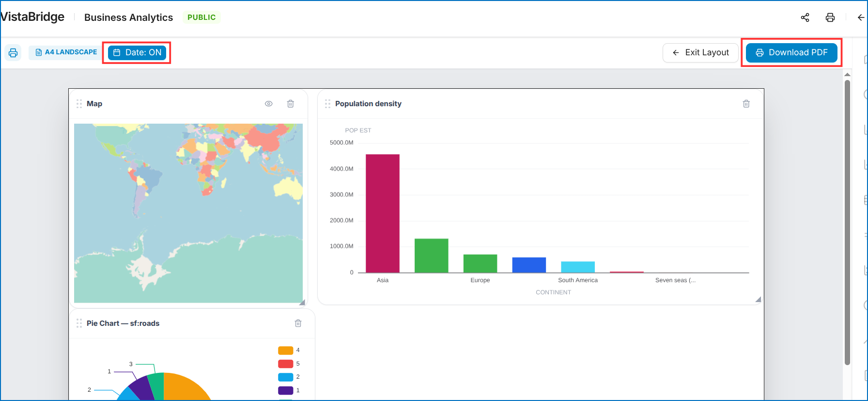Click the Asia bar in the chart
Image resolution: width=868 pixels, height=401 pixels.
[x=383, y=213]
